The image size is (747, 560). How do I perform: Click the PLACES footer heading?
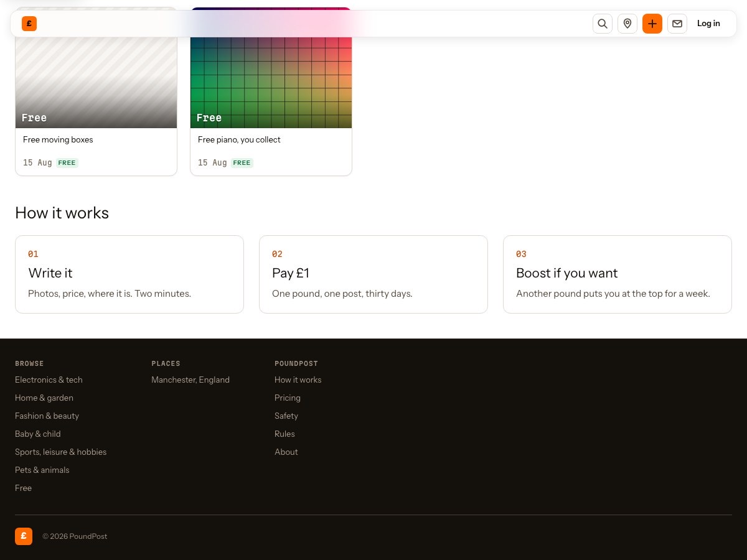coord(166,363)
